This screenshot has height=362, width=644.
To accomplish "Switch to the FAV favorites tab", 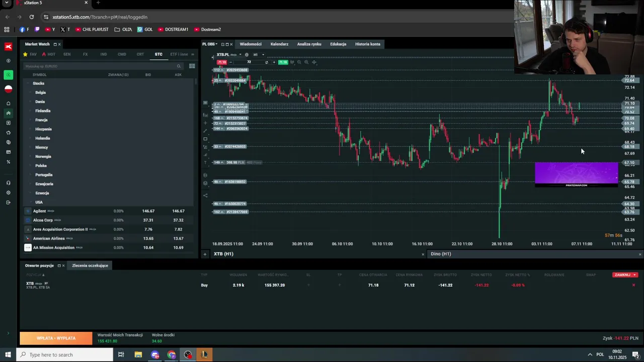I will click(x=30, y=54).
